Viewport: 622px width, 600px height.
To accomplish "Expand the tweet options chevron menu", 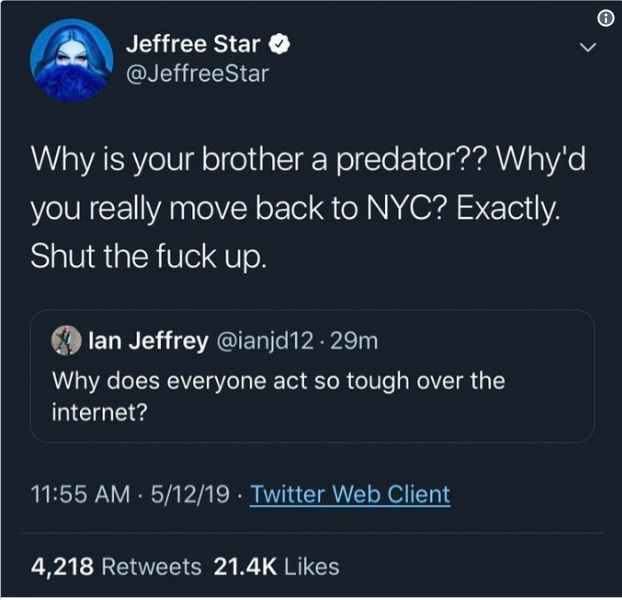I will (589, 47).
